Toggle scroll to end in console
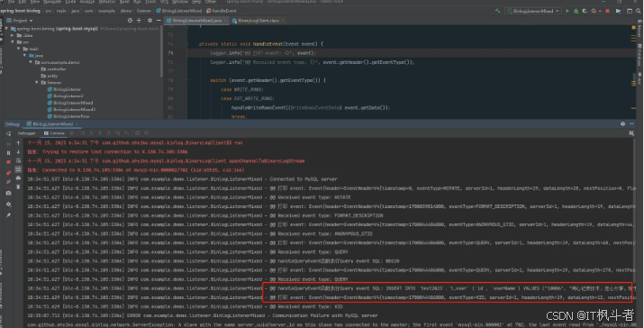Viewport: 644px width, 328px height. click(18, 169)
